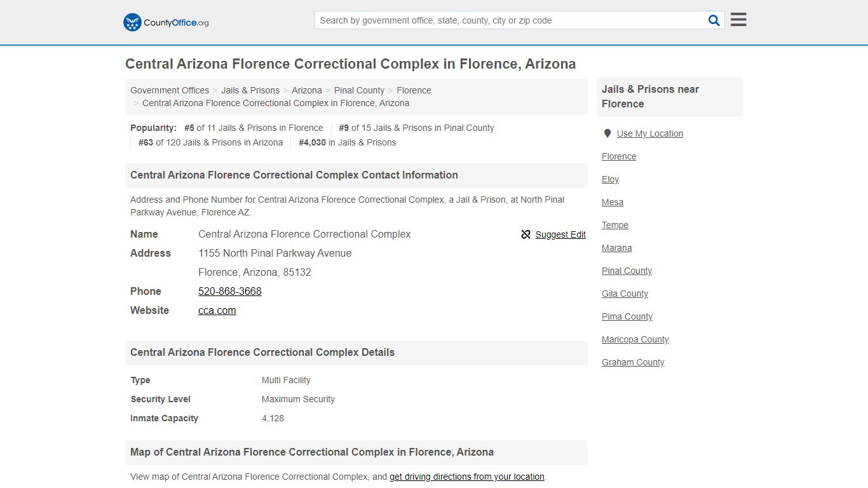Click the Suggest Edit link
868x488 pixels.
(560, 234)
